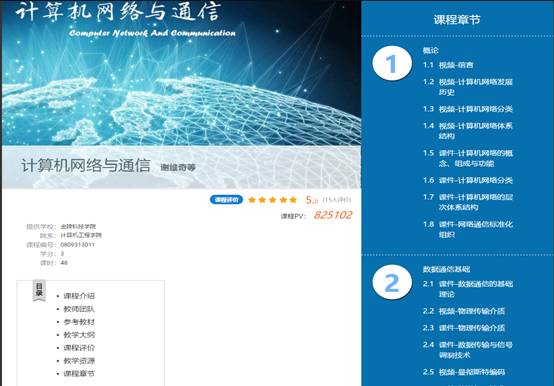Viewport: 554px width, 386px height.
Task: Open section 1.3 视频-计算机网络分类
Action: pos(468,109)
